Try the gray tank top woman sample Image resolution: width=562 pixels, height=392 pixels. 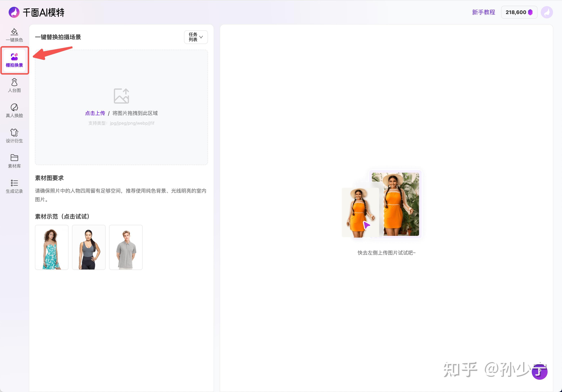point(89,247)
